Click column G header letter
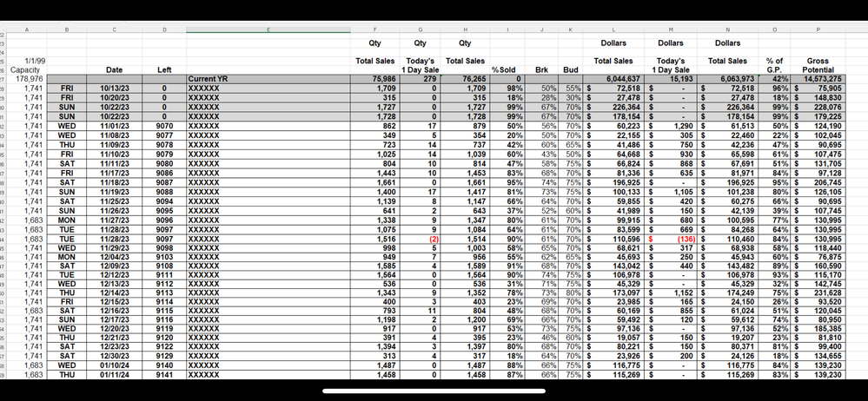Viewport: 868px width, 401px height. coord(421,30)
